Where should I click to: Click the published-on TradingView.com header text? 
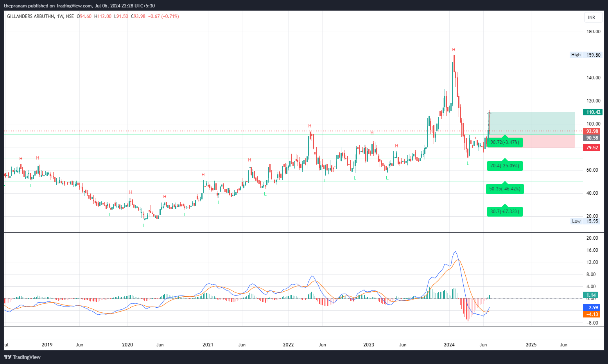79,5
